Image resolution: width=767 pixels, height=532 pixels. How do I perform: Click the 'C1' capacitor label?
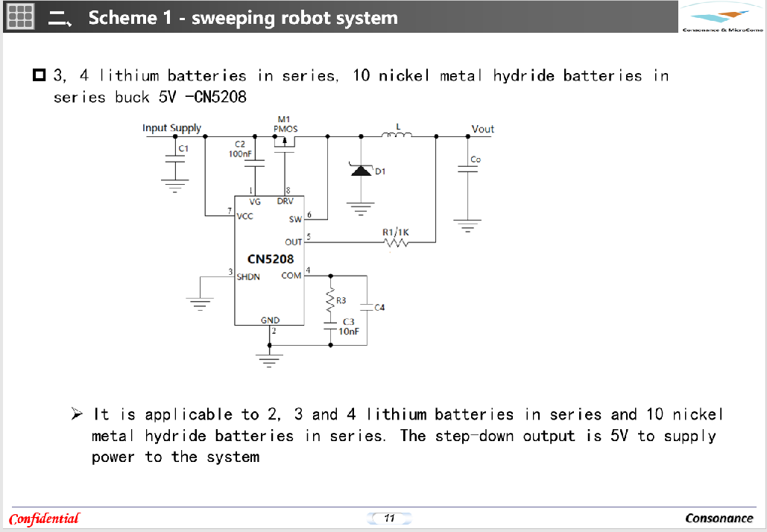click(x=183, y=148)
